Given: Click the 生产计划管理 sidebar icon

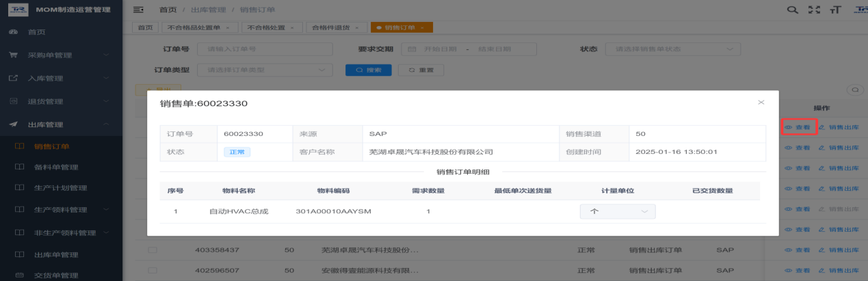Looking at the screenshot, I should tap(19, 188).
